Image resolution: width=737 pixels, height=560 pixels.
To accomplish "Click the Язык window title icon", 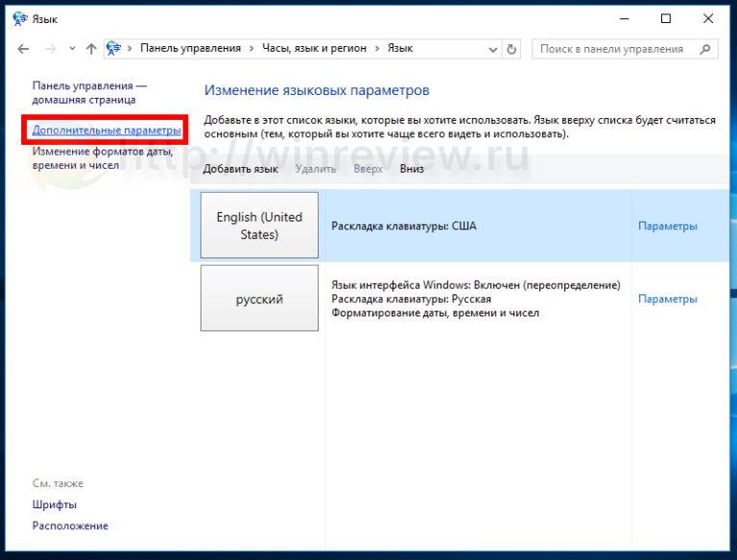I will click(19, 17).
